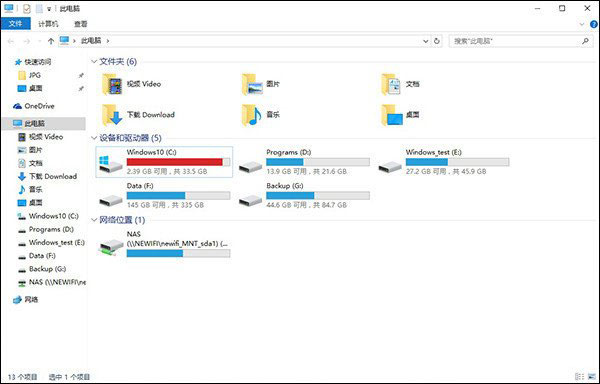Select JPG folder in quick access
The image size is (600, 384).
35,75
